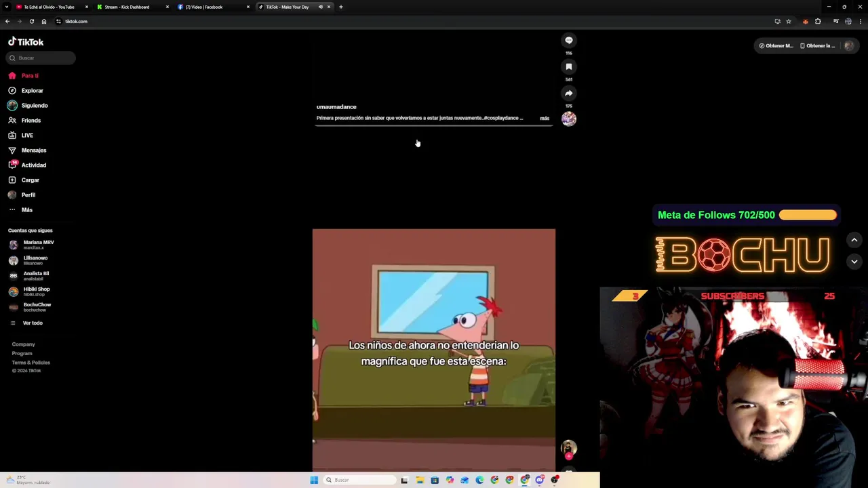
Task: Click the TikTok logo
Action: (26, 41)
